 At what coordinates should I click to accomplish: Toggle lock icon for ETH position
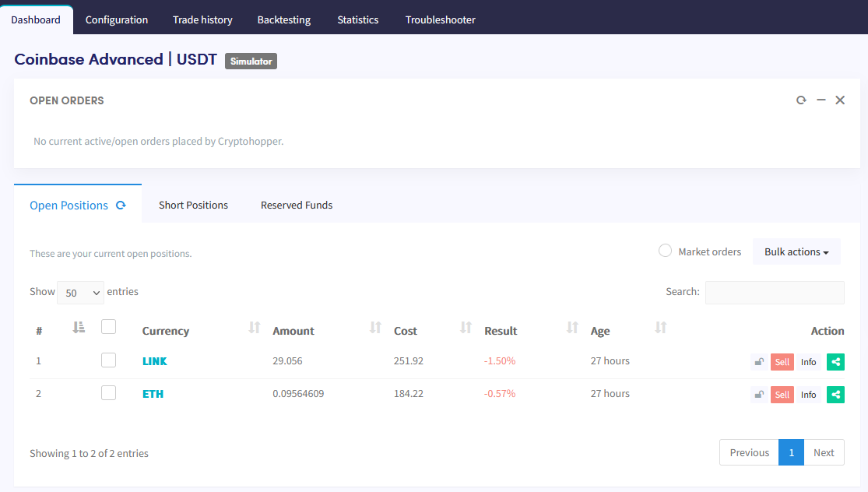click(x=759, y=395)
